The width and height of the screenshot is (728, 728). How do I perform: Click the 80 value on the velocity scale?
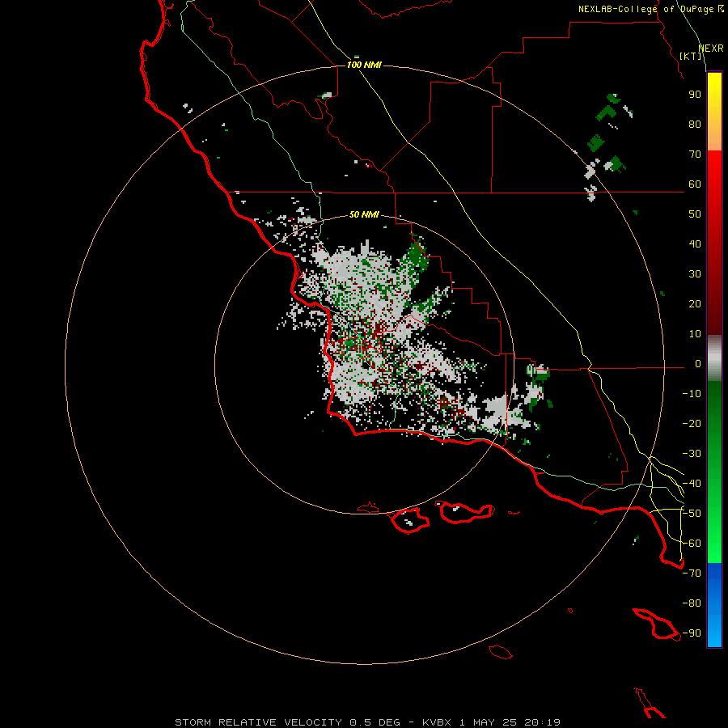pos(695,125)
